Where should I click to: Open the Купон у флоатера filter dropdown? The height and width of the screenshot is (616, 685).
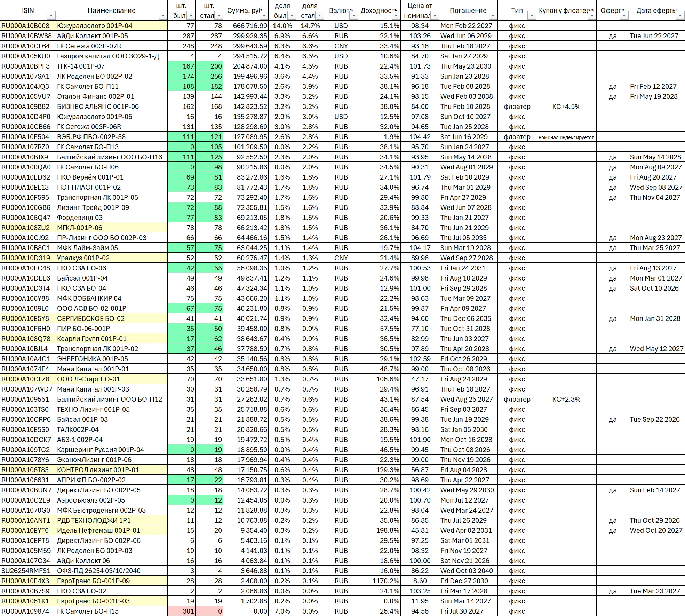click(592, 16)
